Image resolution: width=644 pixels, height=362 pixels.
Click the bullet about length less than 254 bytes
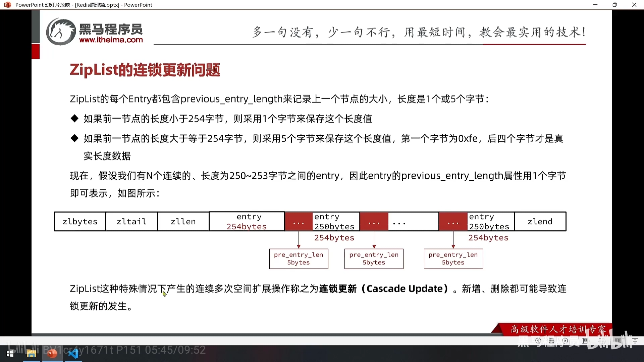pos(222,119)
